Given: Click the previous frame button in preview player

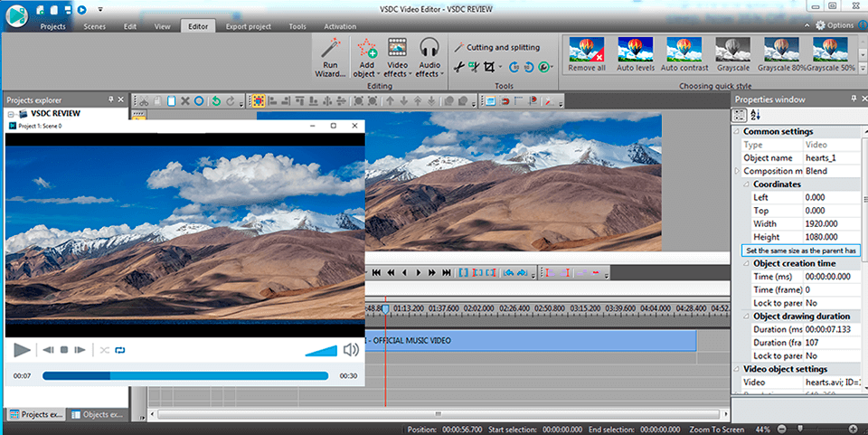Looking at the screenshot, I should 48,350.
